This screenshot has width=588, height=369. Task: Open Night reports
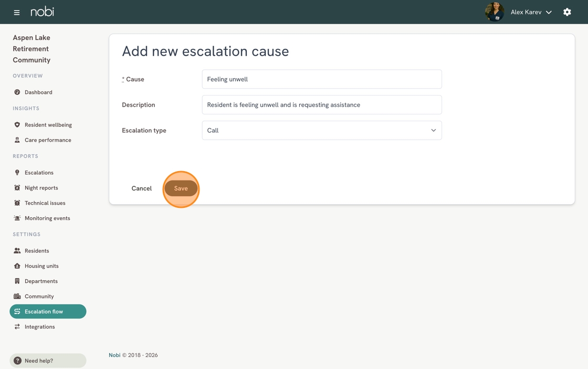(x=41, y=188)
